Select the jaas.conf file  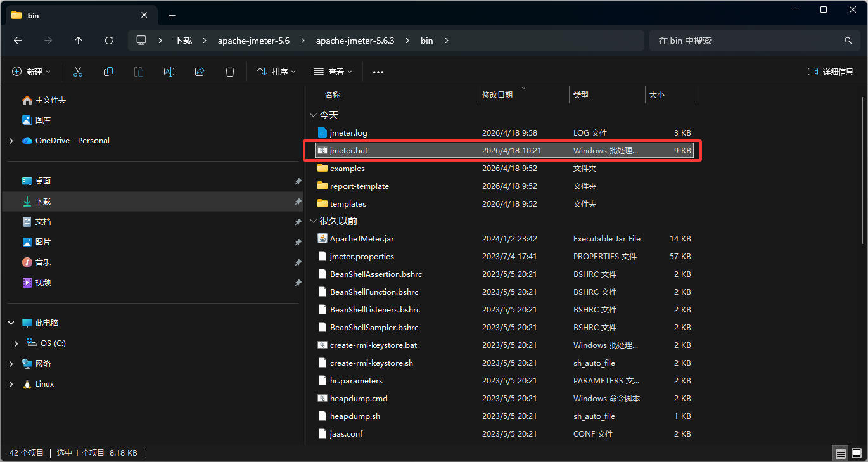pos(504,434)
